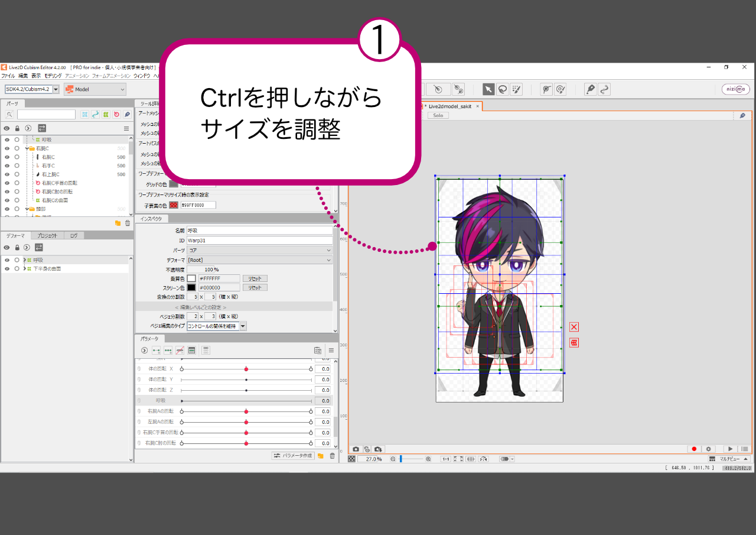Create new part folder in Parts panel

(x=118, y=223)
